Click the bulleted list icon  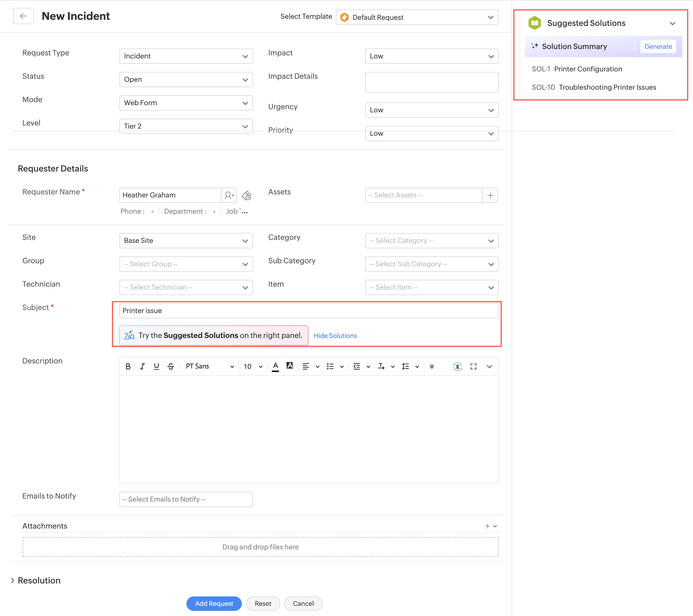point(330,366)
